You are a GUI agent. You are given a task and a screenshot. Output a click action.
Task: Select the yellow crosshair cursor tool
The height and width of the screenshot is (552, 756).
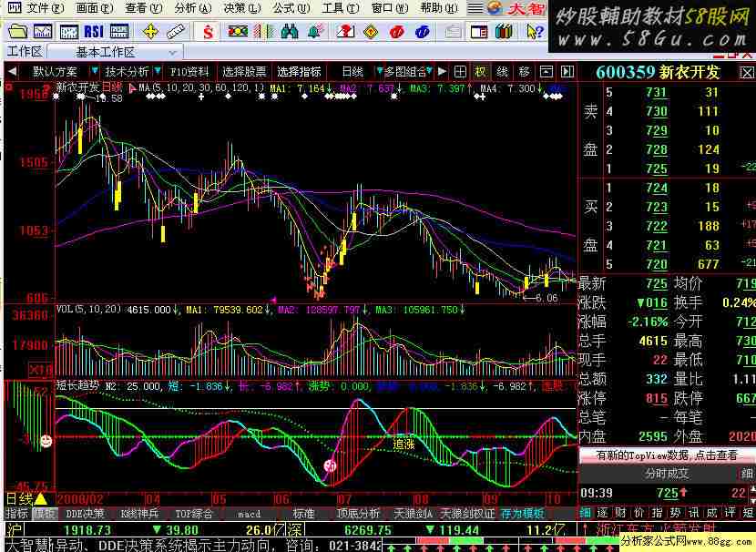151,32
